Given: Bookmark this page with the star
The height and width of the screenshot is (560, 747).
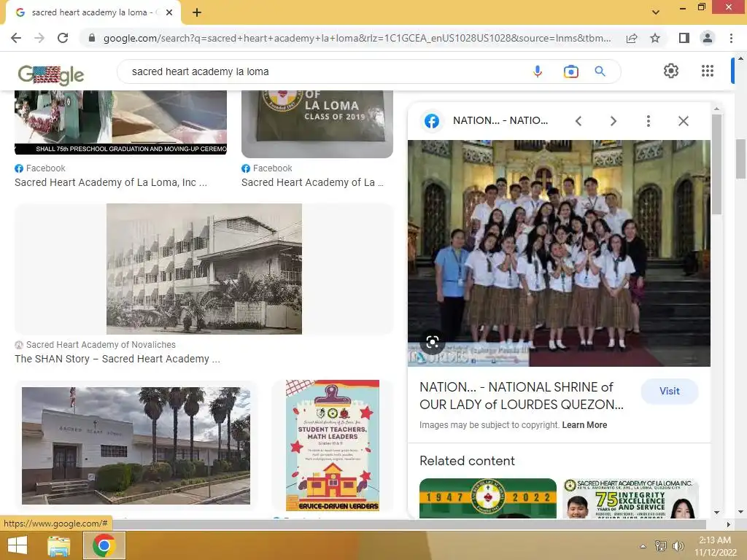Looking at the screenshot, I should pos(655,38).
